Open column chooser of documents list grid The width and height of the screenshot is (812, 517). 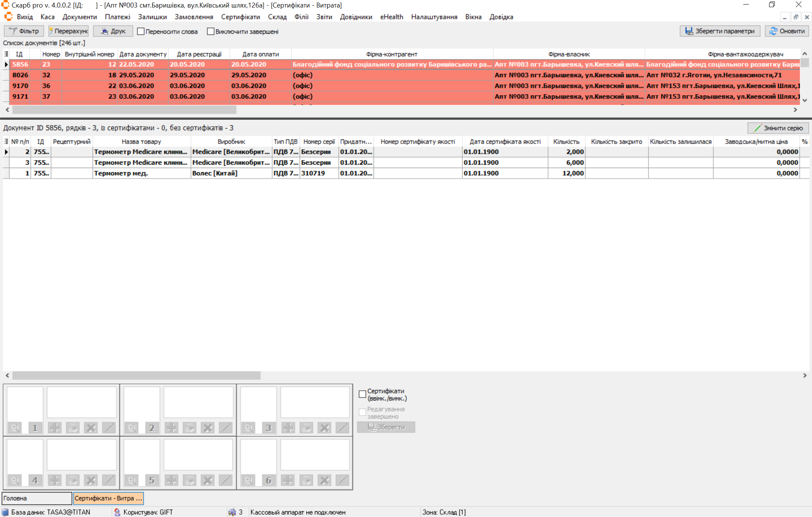6,54
